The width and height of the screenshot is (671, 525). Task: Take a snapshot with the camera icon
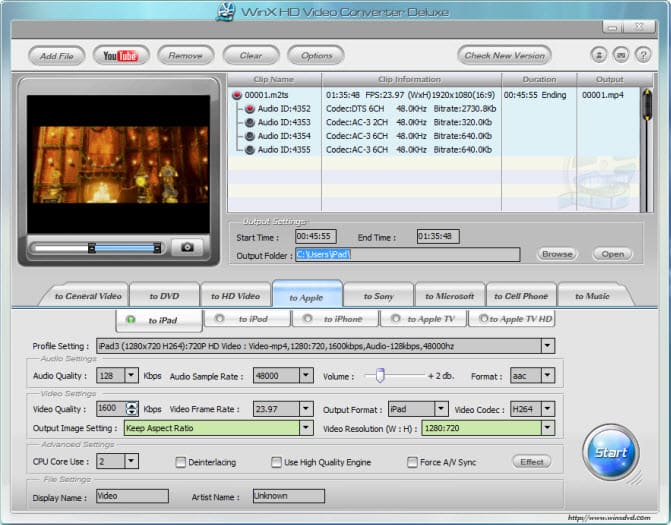tap(187, 247)
